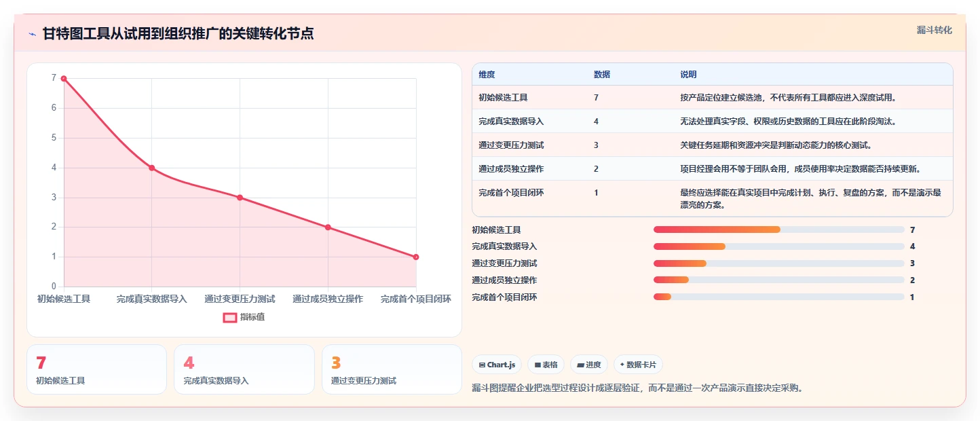Click the description starting 按产品定位建立候选池
The width and height of the screenshot is (980, 421).
click(788, 98)
